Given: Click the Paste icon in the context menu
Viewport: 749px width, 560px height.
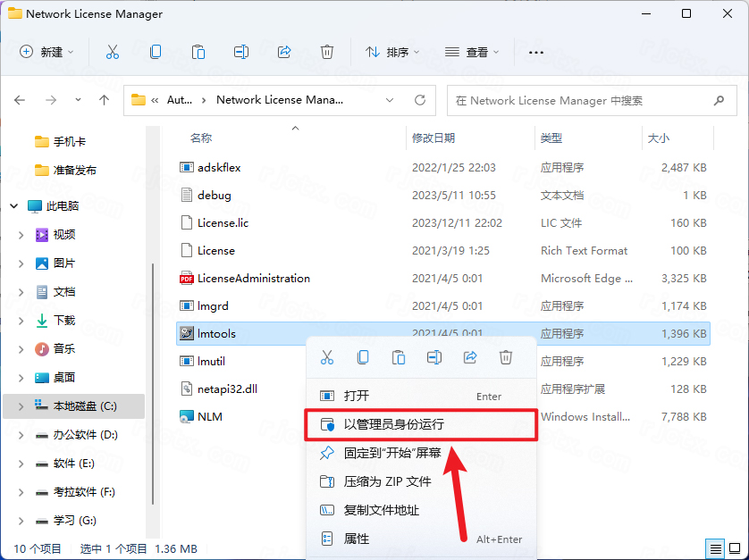Looking at the screenshot, I should pos(399,357).
